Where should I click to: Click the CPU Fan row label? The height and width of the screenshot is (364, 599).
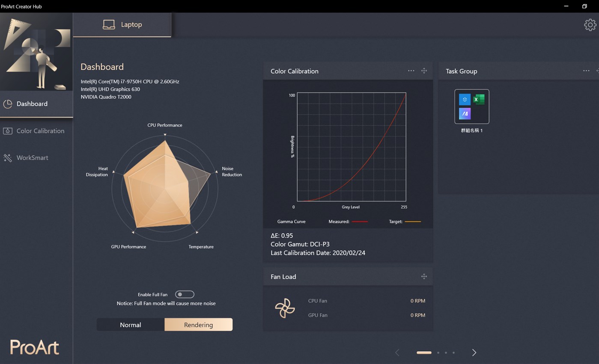(x=317, y=301)
